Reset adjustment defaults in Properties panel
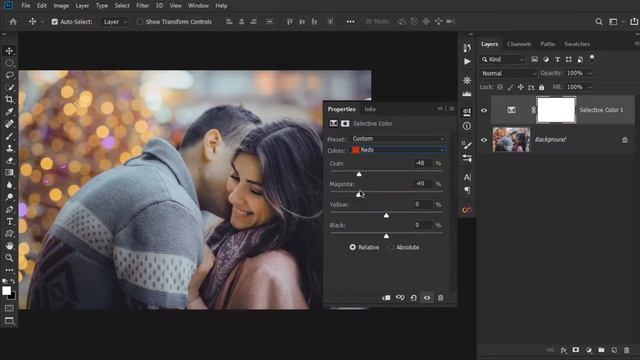640x360 pixels. click(x=413, y=298)
